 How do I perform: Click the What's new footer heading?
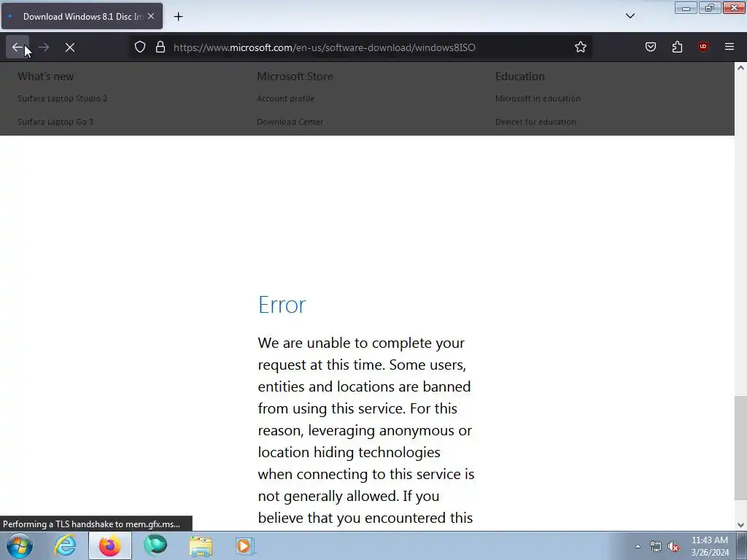click(46, 77)
